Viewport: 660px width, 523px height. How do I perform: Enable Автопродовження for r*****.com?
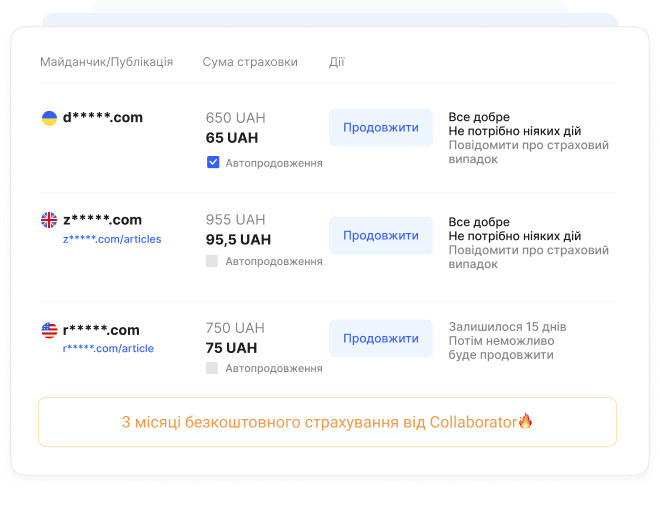point(212,368)
